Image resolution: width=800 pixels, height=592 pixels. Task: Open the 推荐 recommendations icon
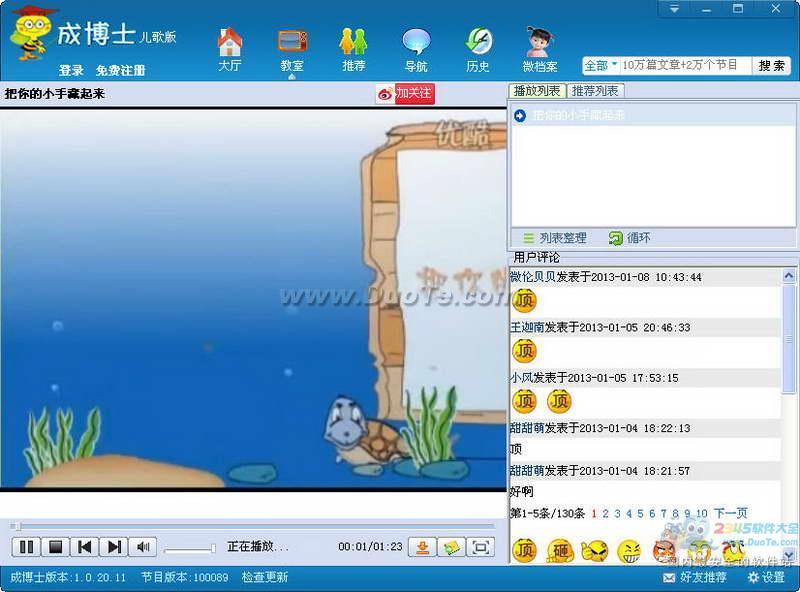coord(353,48)
